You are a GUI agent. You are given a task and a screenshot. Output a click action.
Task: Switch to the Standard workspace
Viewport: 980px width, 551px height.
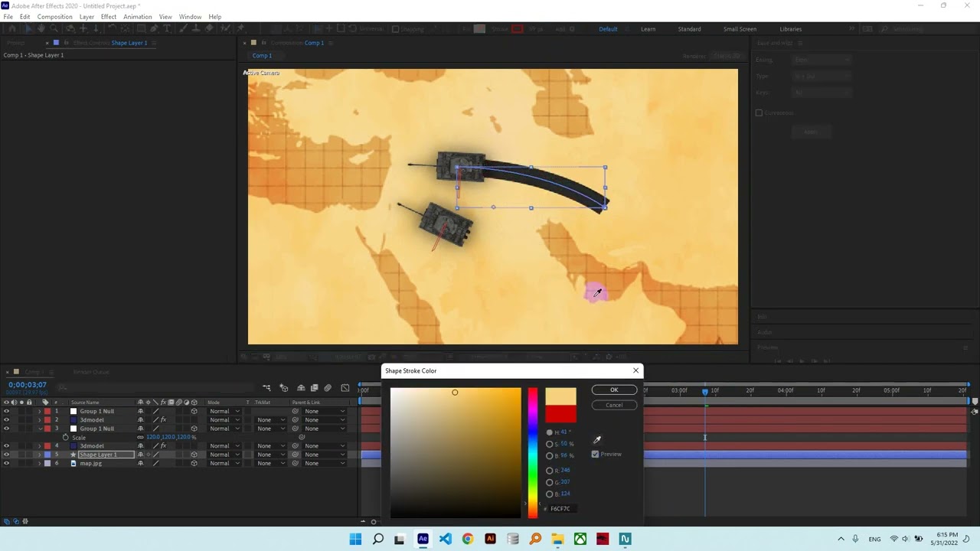689,29
